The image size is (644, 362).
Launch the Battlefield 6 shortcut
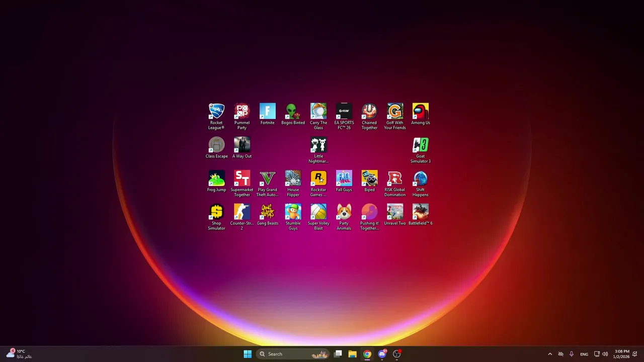point(421,215)
